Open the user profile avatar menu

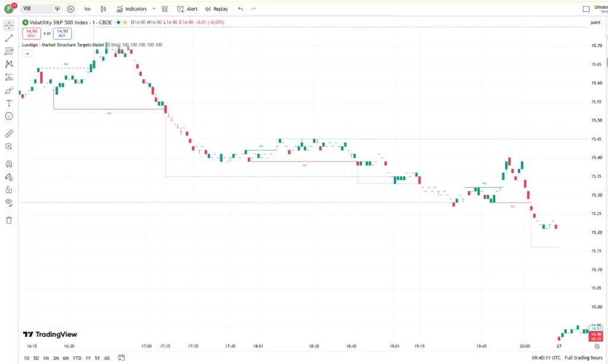coord(9,8)
